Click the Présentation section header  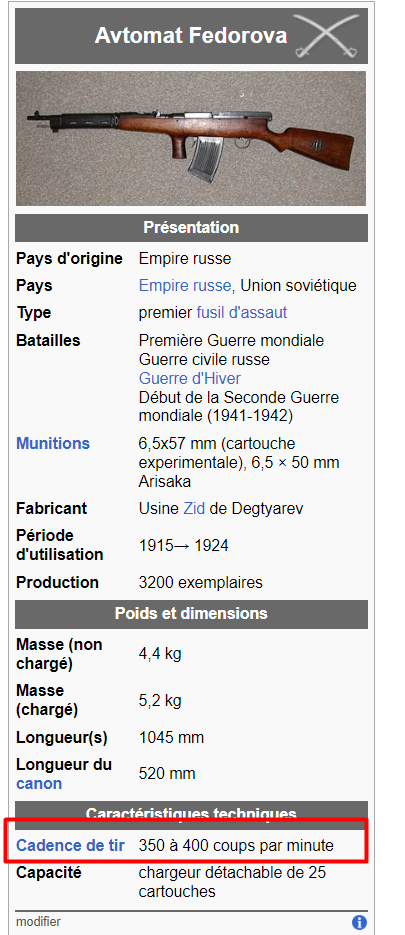(191, 228)
